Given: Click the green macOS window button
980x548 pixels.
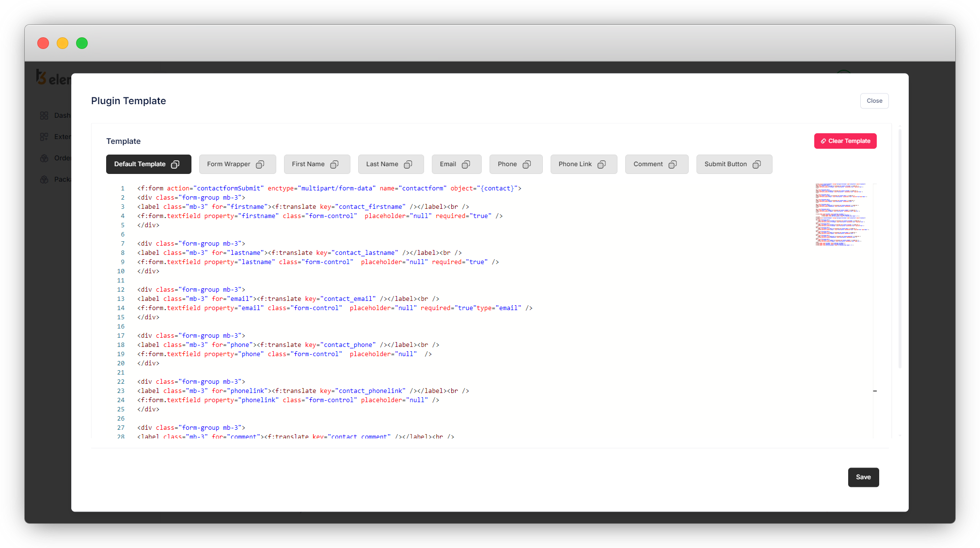Looking at the screenshot, I should (x=82, y=43).
